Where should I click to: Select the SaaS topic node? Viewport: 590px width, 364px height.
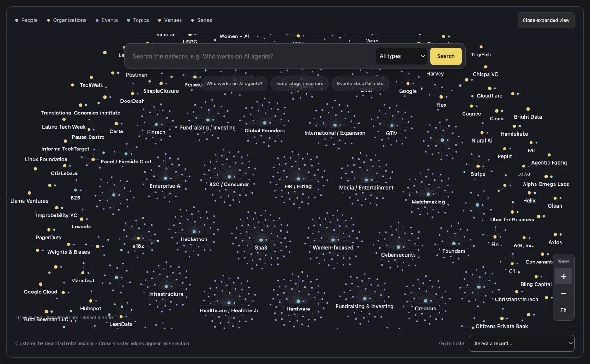pyautogui.click(x=261, y=240)
